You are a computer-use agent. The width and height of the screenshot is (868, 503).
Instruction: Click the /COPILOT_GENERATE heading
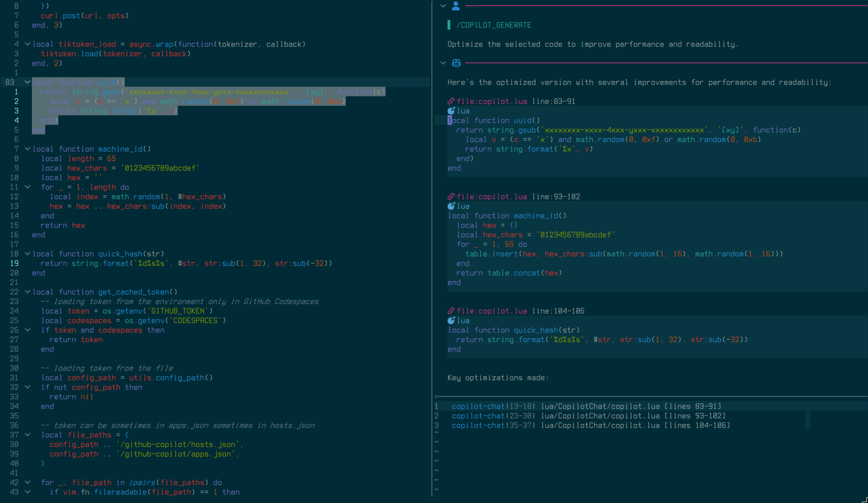point(494,25)
